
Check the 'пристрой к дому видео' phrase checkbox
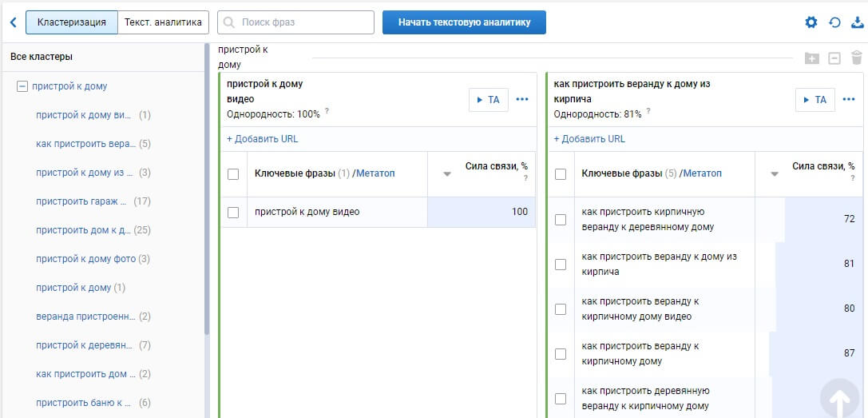pyautogui.click(x=233, y=213)
